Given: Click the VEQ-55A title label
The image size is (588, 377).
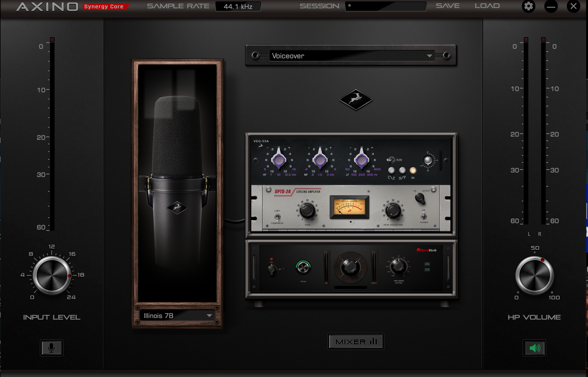Looking at the screenshot, I should point(261,141).
